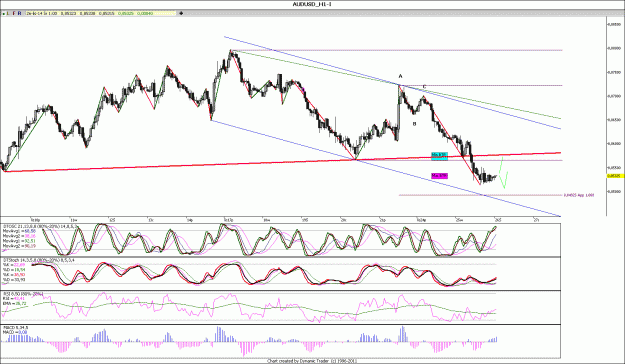The width and height of the screenshot is (625, 364).
Task: Click the yellow bar data readout field
Action: (x=101, y=13)
